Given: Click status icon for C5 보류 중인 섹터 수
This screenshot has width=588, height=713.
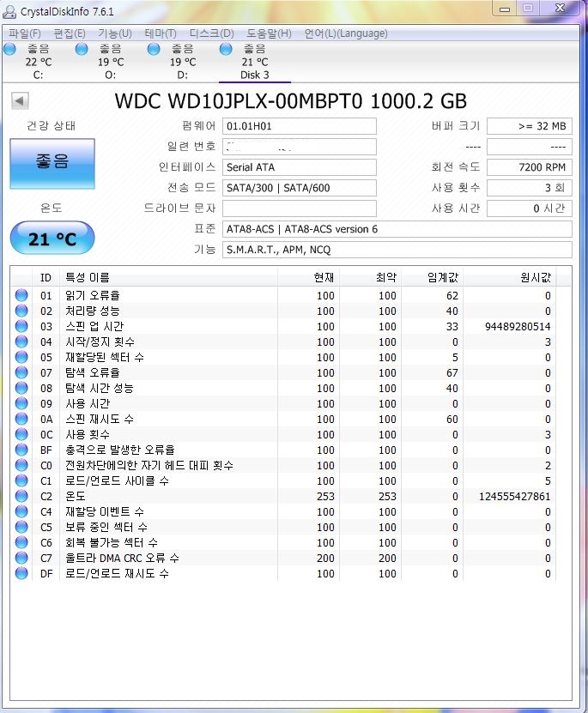Looking at the screenshot, I should pyautogui.click(x=21, y=528).
